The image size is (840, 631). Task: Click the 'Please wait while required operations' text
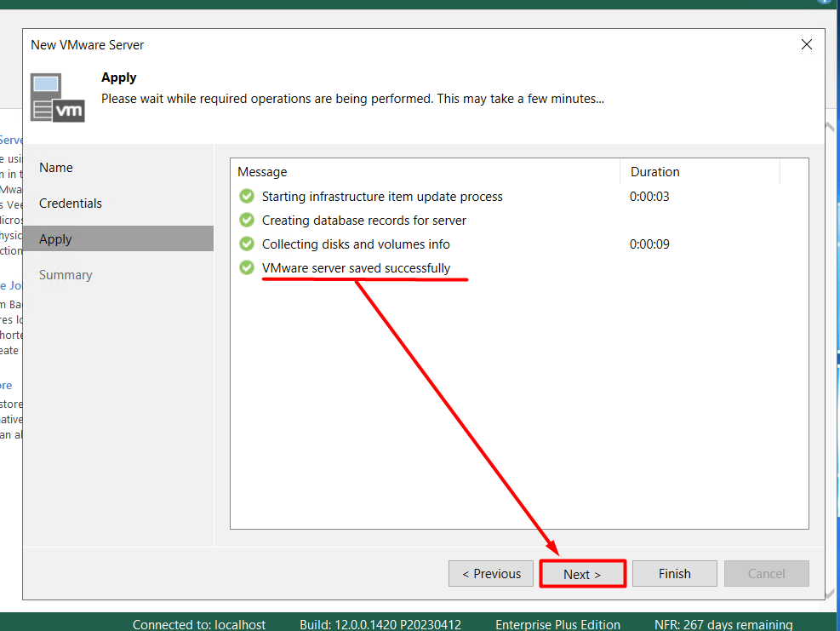[352, 99]
